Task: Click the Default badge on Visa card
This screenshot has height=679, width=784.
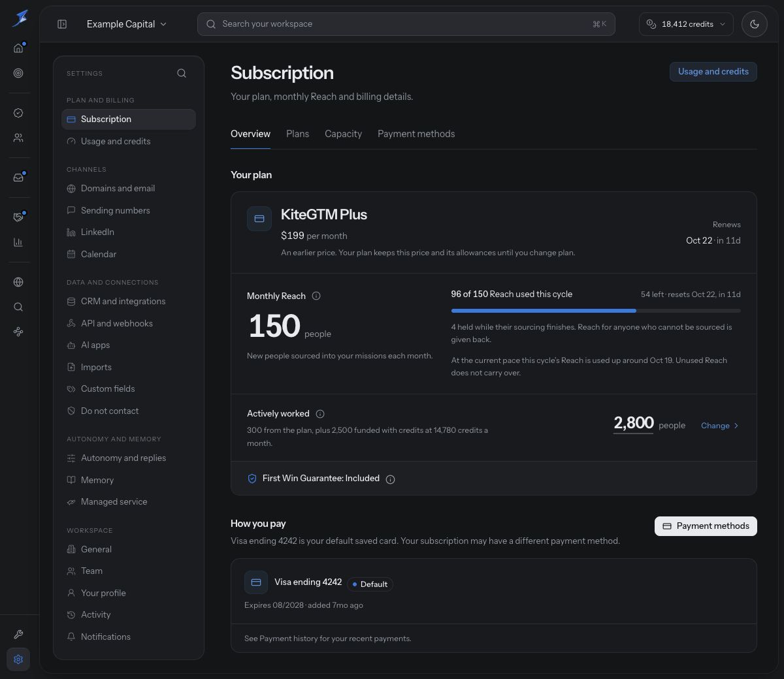Action: point(370,584)
